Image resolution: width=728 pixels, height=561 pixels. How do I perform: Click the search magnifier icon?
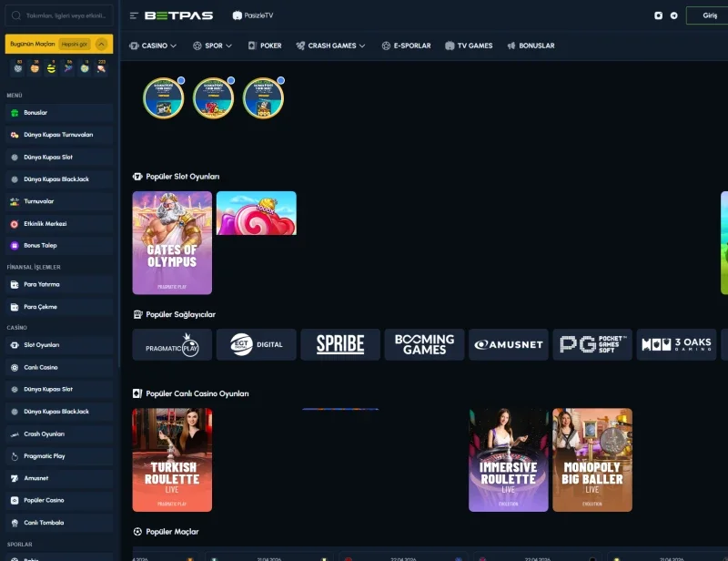pos(16,15)
